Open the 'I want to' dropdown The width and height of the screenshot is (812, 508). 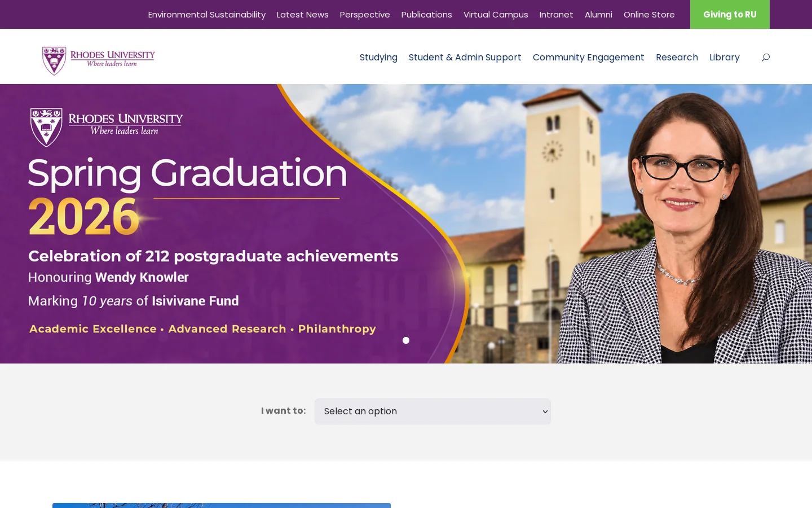(433, 411)
